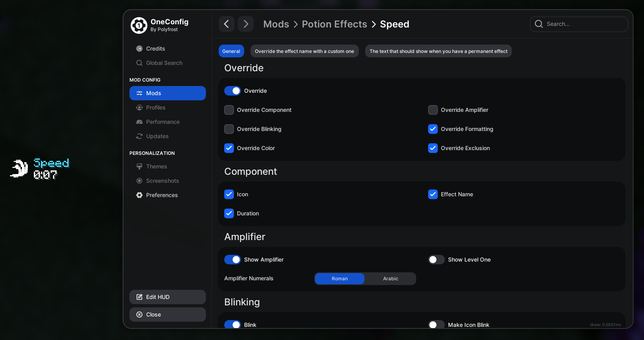Select Arabic amplifier numerals
Screen dimensions: 644x340
(x=391, y=279)
